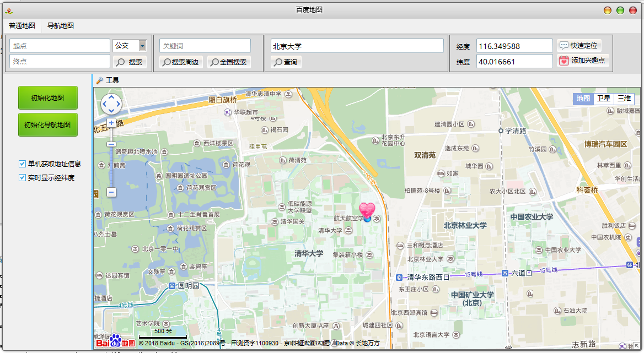Click the 西洋楼景区 scenic spot icon
The image size is (644, 353).
pyautogui.click(x=197, y=144)
